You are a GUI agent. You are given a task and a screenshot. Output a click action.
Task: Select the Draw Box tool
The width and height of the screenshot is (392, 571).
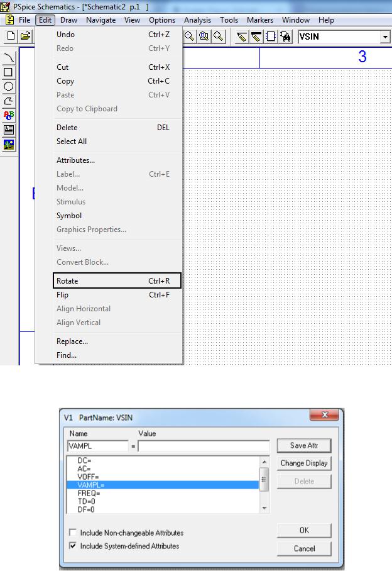coord(8,72)
